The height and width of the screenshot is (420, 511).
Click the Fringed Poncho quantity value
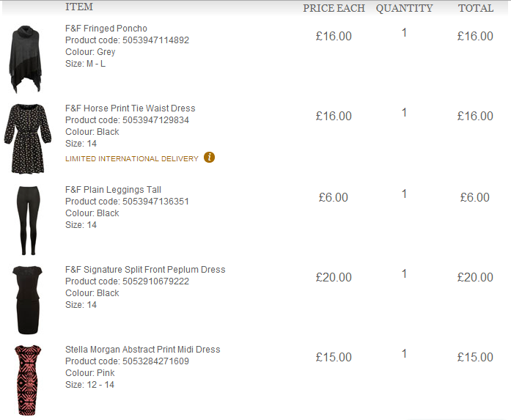[404, 33]
